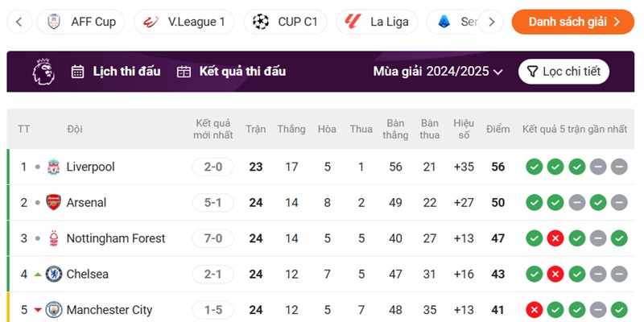
Task: Open the Kết quả thi đấu link
Action: (231, 72)
